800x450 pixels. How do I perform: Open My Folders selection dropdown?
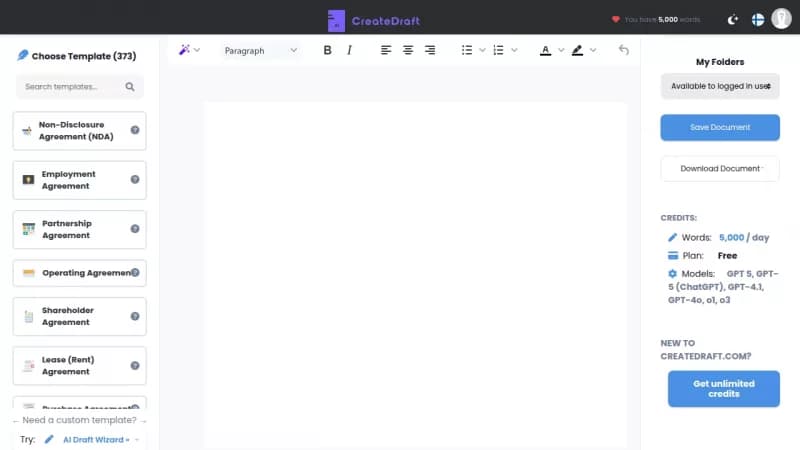(x=720, y=86)
